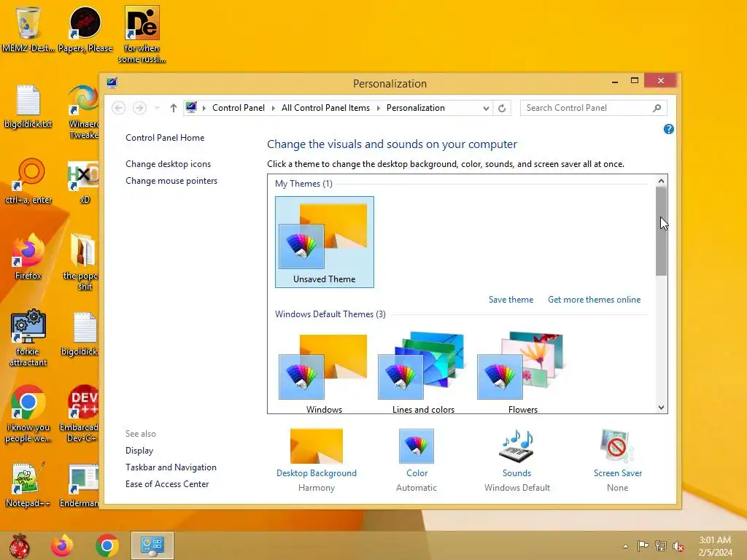Click the search magnifier icon

pos(657,108)
